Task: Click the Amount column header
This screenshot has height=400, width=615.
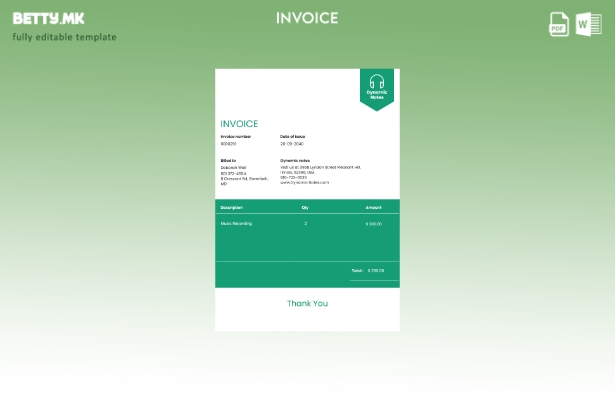Action: pyautogui.click(x=373, y=207)
